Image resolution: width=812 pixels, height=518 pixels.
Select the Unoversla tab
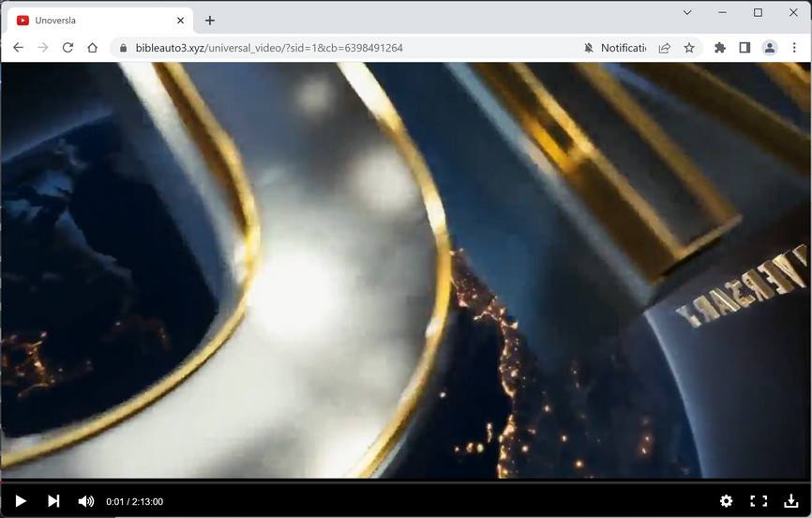point(100,21)
